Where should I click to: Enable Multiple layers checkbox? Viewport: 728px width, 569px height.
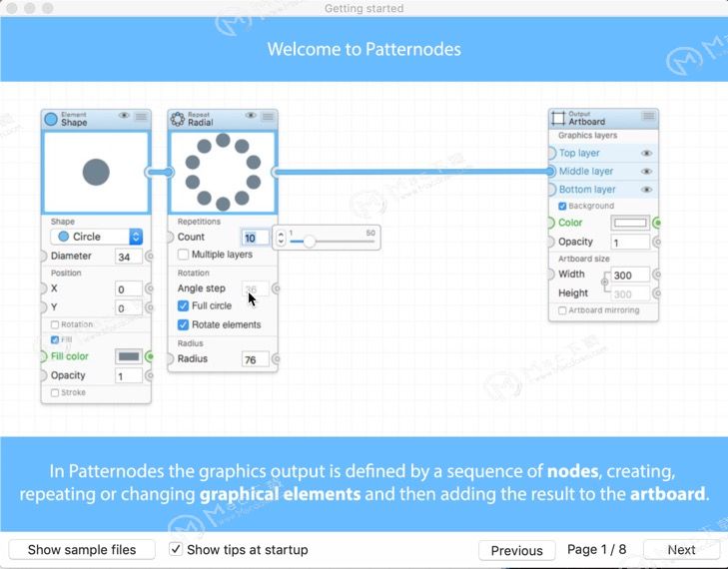pyautogui.click(x=184, y=255)
